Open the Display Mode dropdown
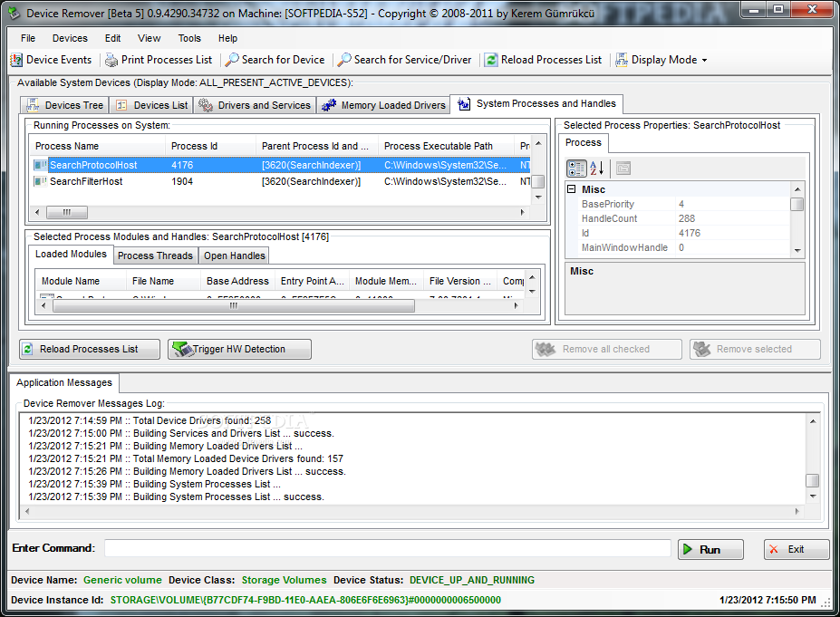The height and width of the screenshot is (617, 840). pos(662,60)
